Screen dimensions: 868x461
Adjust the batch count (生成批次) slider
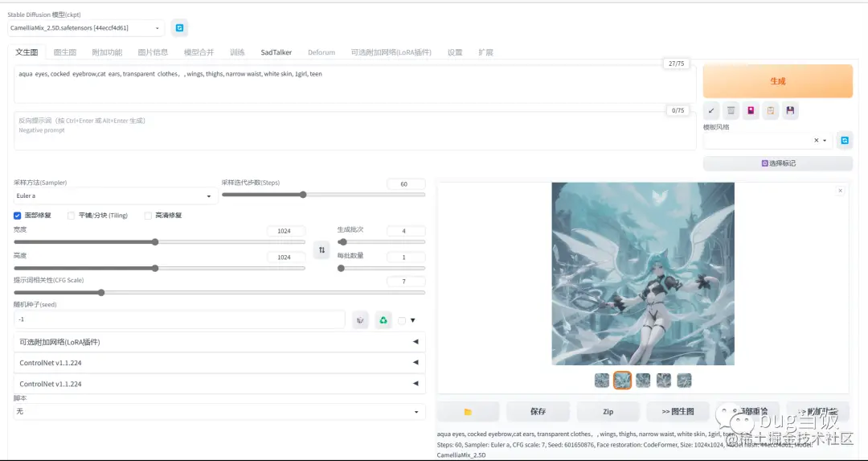pos(382,242)
